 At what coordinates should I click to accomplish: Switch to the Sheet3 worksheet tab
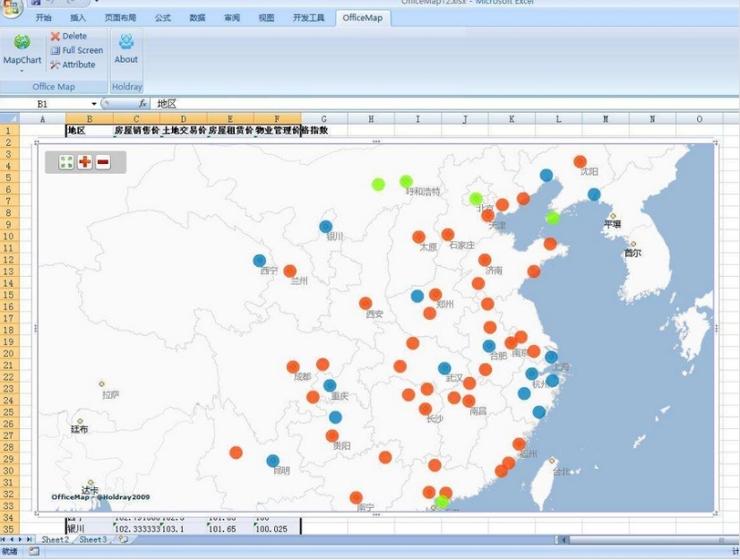click(x=92, y=539)
